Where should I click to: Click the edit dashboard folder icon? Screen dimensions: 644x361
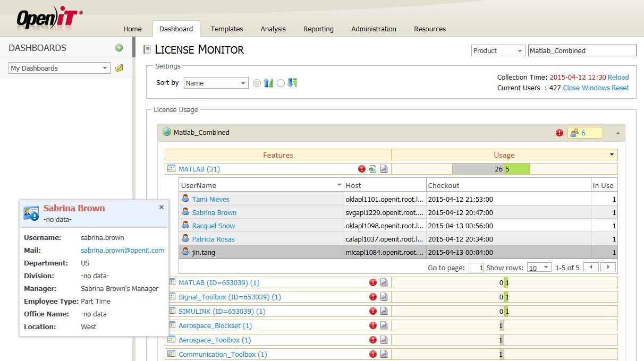point(119,68)
